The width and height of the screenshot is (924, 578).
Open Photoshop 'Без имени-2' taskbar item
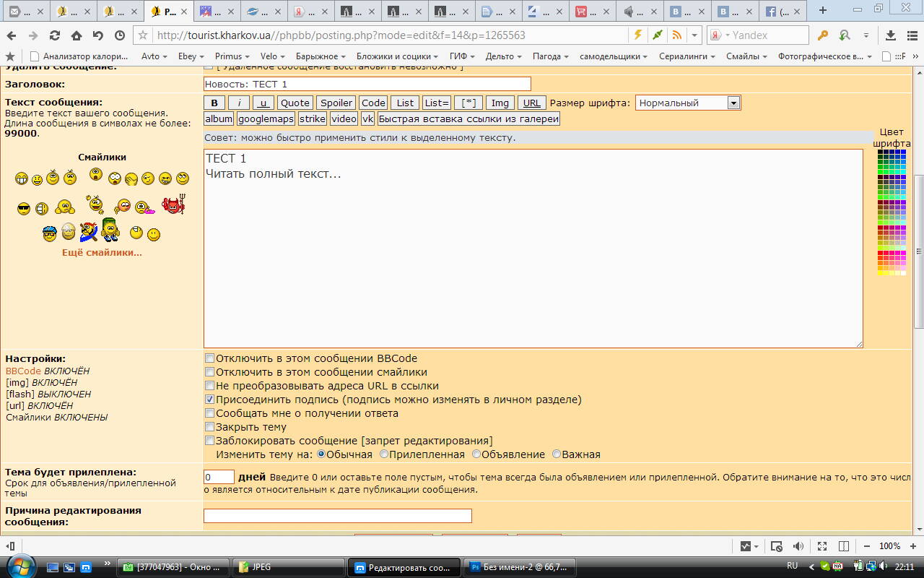pos(519,567)
